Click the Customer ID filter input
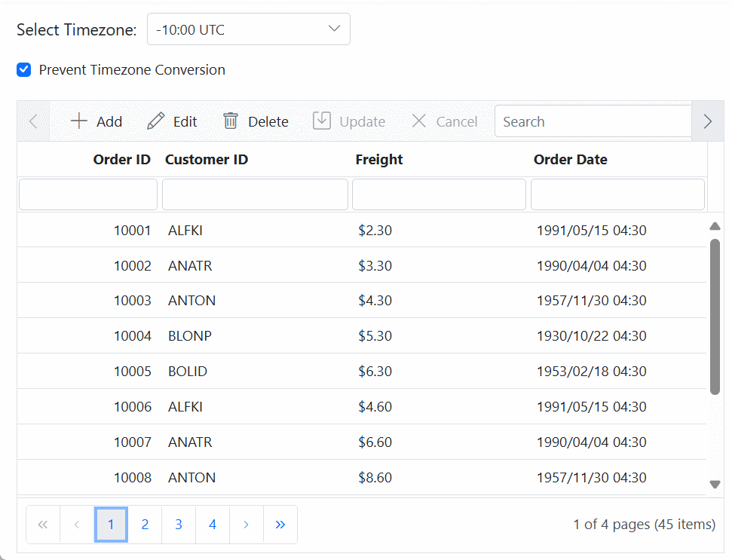 (255, 194)
